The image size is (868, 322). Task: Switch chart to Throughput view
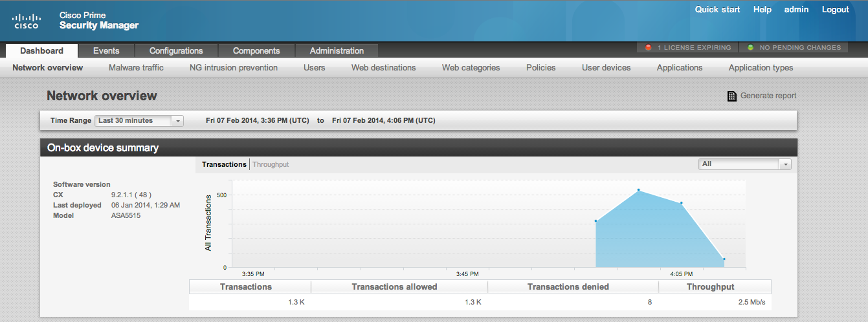coord(271,165)
